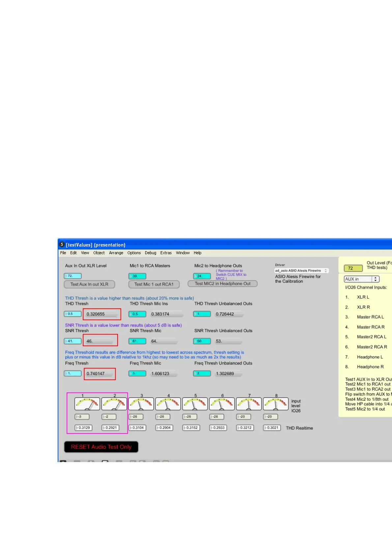The width and height of the screenshot is (392, 555).
Task: Open the Options menu
Action: click(134, 253)
